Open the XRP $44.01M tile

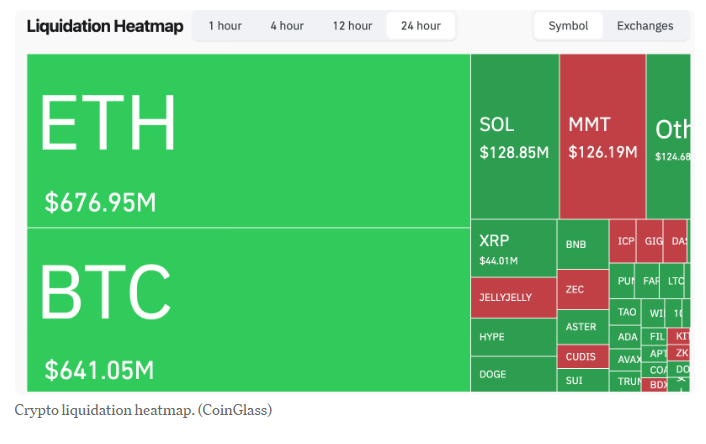512,248
